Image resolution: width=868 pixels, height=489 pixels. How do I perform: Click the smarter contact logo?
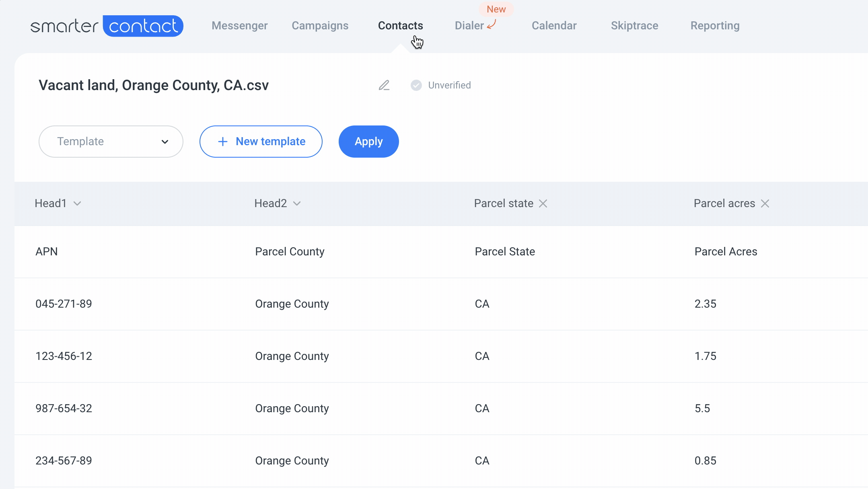pyautogui.click(x=107, y=26)
